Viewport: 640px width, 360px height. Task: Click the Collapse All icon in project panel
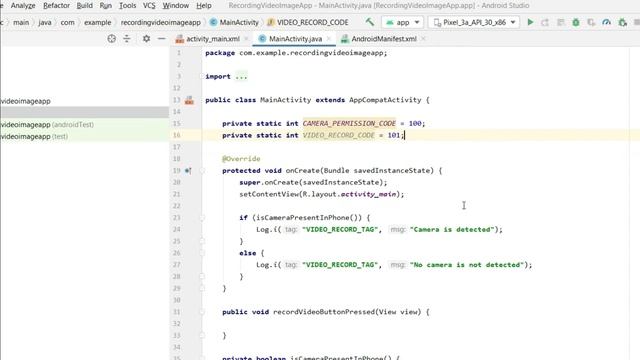(x=127, y=39)
